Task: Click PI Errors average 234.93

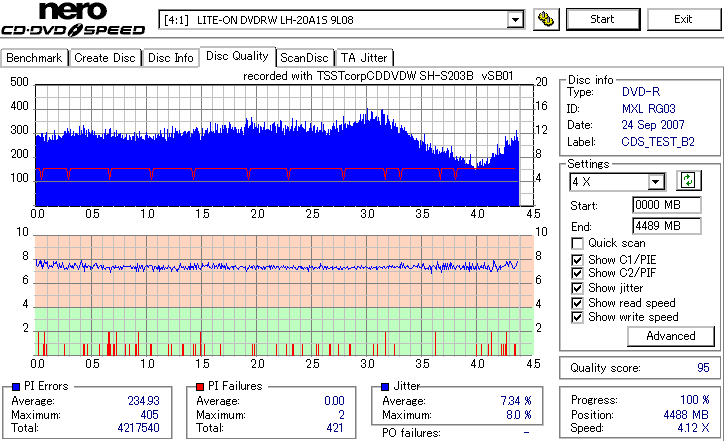Action: coord(143,401)
